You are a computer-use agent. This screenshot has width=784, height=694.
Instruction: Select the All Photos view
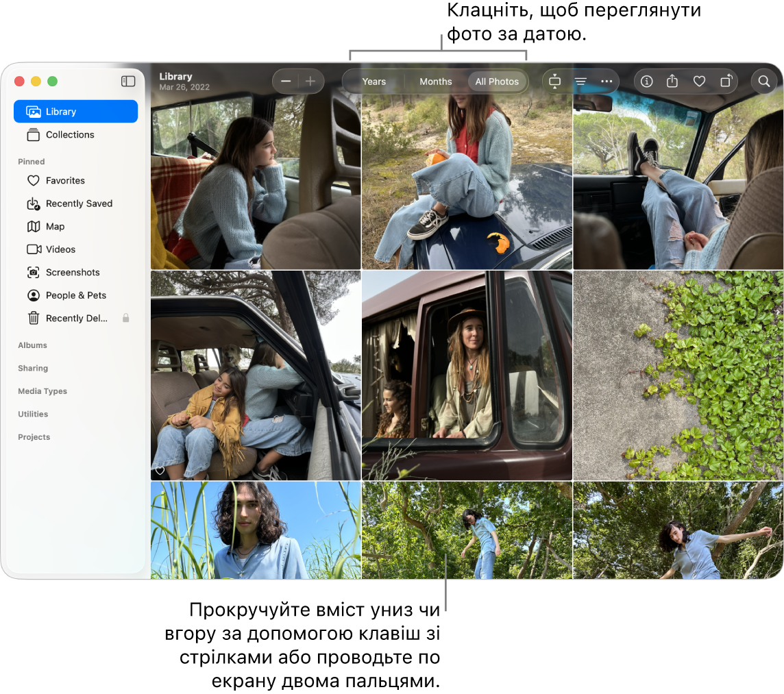click(x=497, y=82)
